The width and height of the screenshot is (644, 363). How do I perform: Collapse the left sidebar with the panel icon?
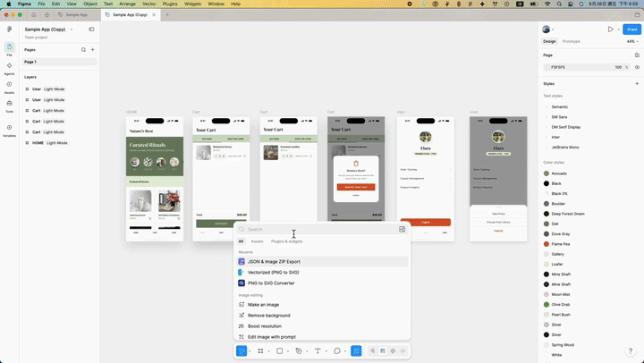click(91, 30)
